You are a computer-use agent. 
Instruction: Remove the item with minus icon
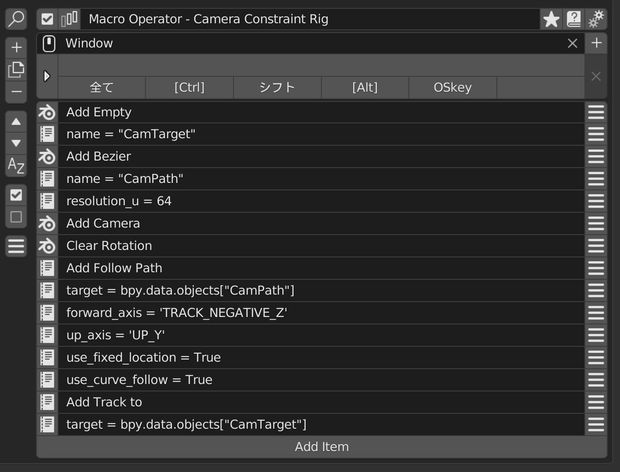pyautogui.click(x=16, y=92)
